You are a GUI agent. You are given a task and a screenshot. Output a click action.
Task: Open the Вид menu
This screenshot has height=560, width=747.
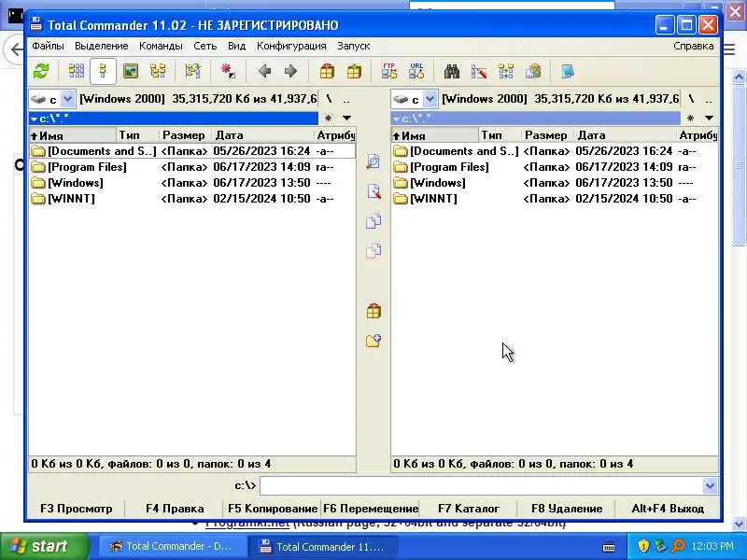coord(236,46)
